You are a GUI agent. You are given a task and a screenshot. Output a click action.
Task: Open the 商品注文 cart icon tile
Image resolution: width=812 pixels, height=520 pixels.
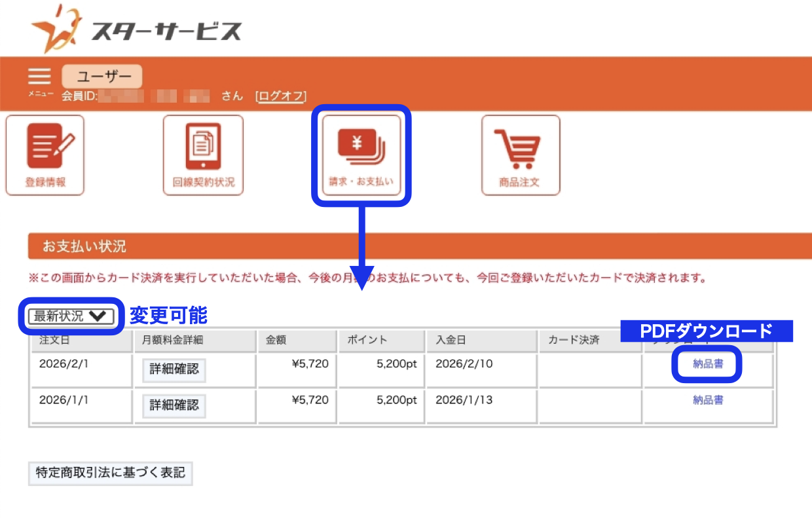[521, 155]
